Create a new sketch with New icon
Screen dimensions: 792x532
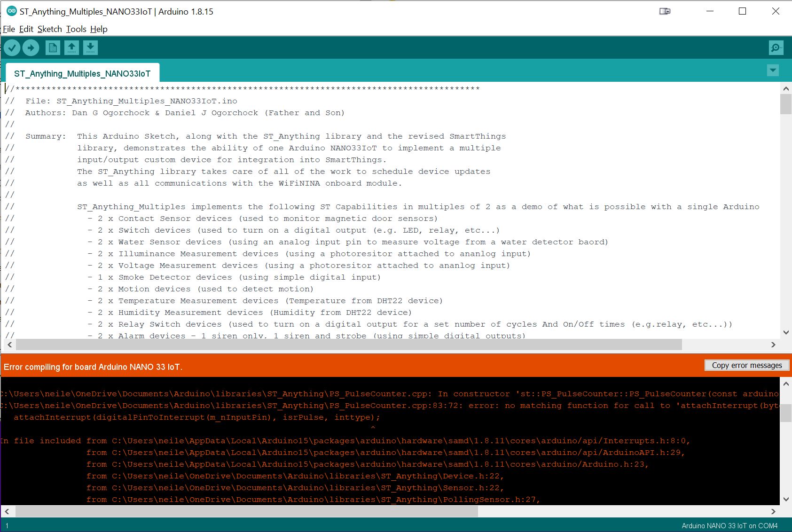53,47
